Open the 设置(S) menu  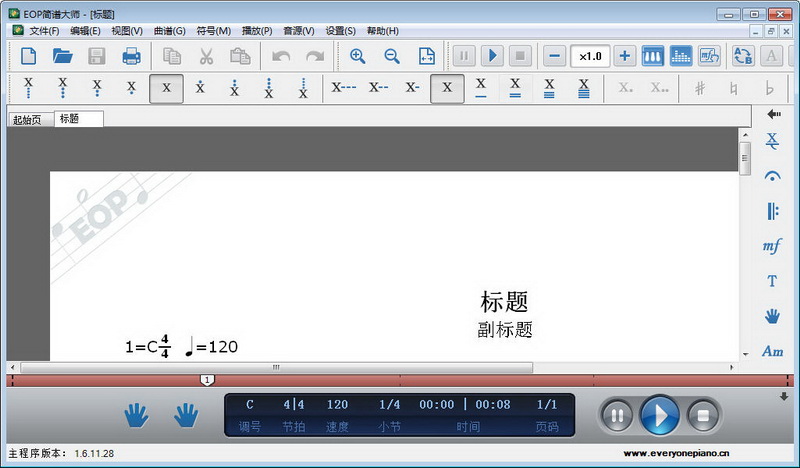coord(340,31)
